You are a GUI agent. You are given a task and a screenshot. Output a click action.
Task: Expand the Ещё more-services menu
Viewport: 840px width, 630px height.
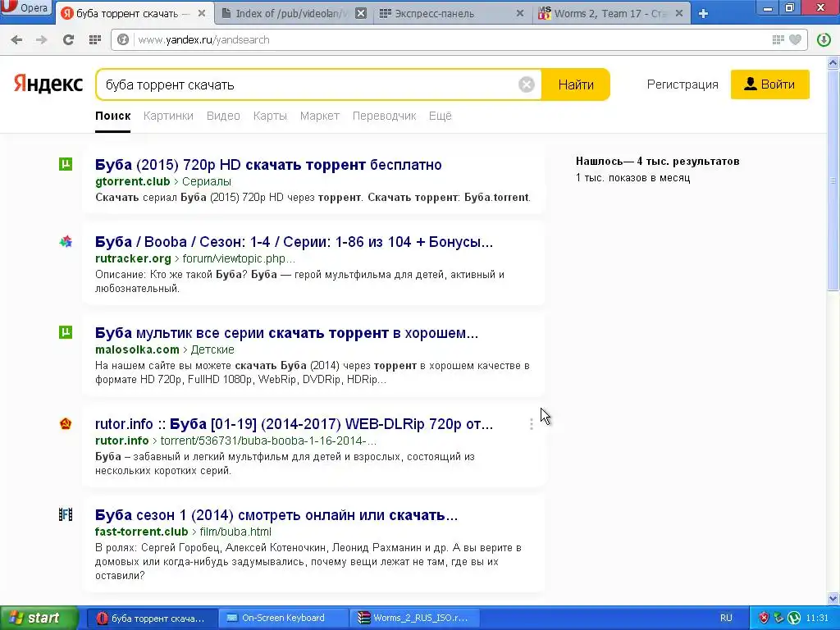(441, 116)
